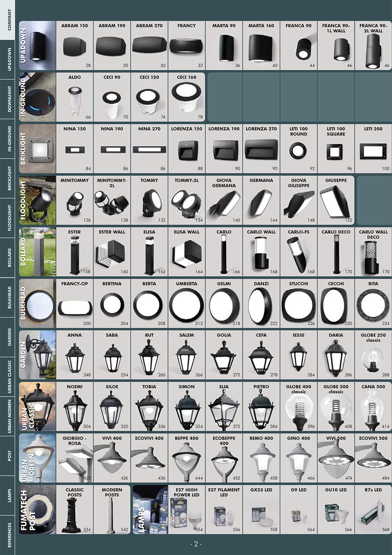Viewport: 392px width, 555px height.
Task: Go to the DOWNLIGHT side tab
Action: coord(7,99)
